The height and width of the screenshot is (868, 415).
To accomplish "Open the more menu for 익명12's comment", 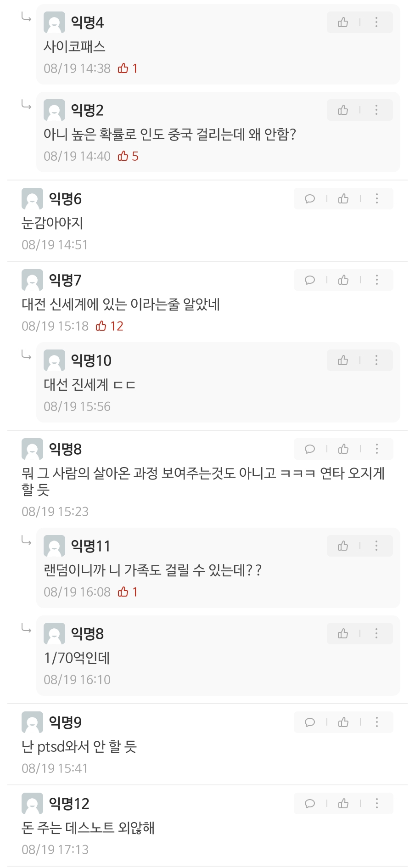I will [377, 803].
